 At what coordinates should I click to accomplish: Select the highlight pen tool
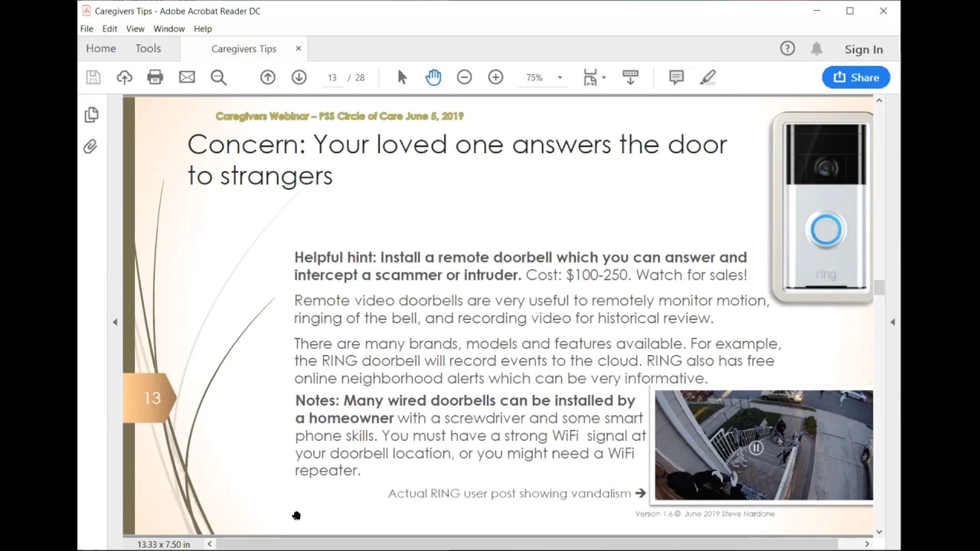pos(708,77)
